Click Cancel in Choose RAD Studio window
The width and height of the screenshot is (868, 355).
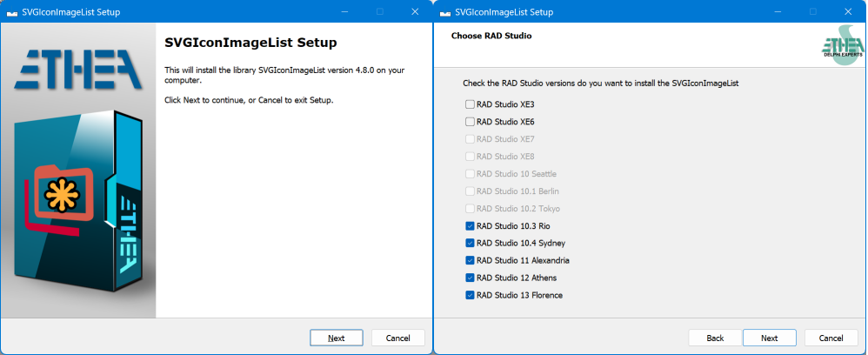[831, 338]
